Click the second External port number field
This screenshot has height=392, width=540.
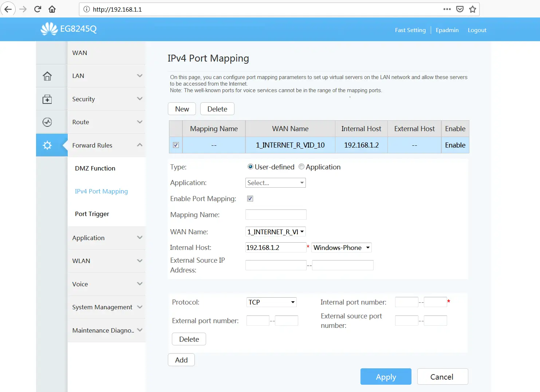pos(287,321)
